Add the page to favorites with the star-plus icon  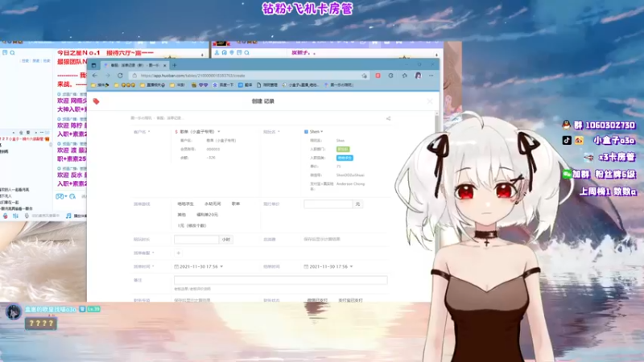coord(365,76)
